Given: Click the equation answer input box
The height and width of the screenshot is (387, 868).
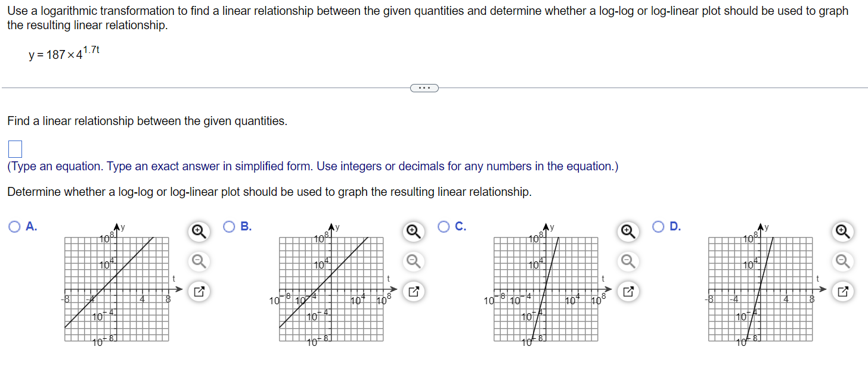Looking at the screenshot, I should 14,148.
